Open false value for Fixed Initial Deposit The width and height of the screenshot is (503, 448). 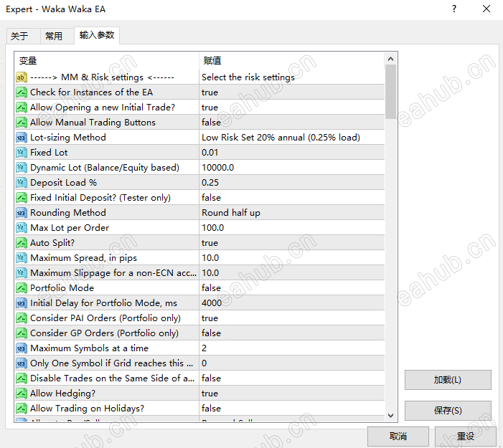(291, 198)
